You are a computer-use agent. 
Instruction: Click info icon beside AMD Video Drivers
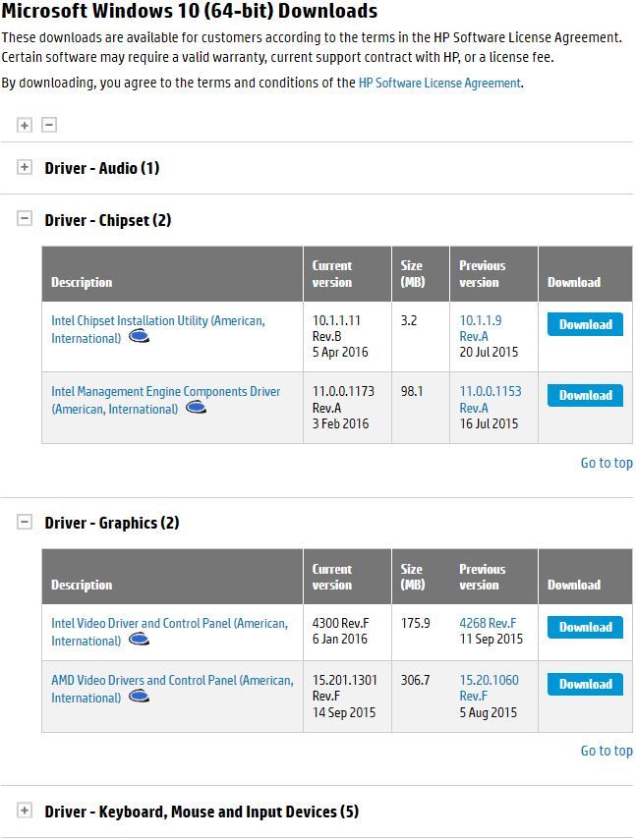pyautogui.click(x=139, y=697)
